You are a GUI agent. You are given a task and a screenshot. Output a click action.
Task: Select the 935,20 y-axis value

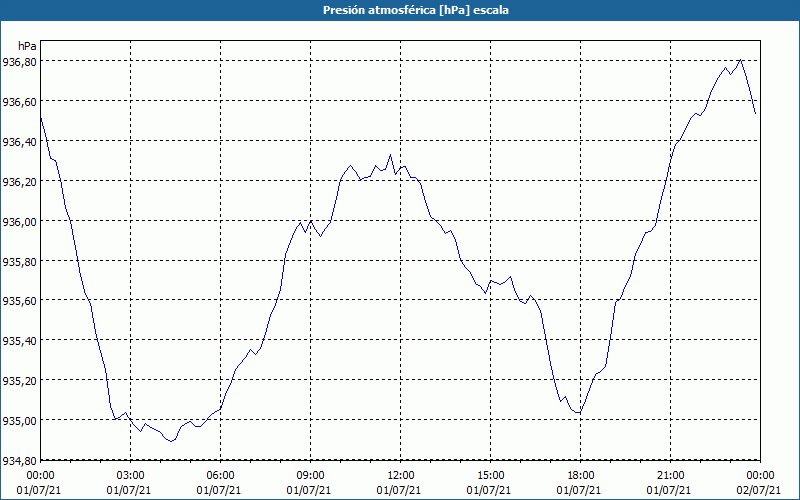pyautogui.click(x=19, y=381)
